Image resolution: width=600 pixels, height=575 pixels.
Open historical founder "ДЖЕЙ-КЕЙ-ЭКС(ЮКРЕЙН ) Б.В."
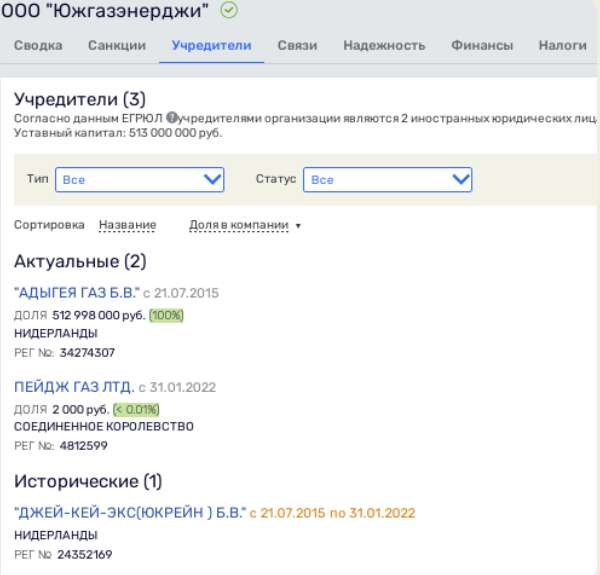tap(130, 513)
